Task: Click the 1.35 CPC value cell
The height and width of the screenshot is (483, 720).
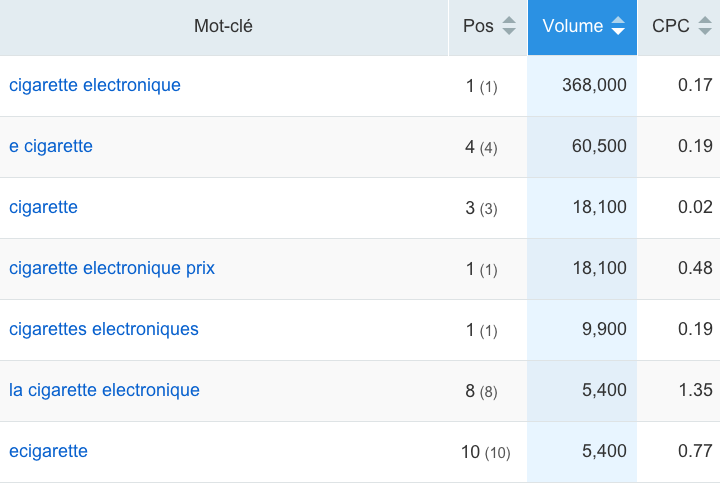Action: [x=679, y=391]
